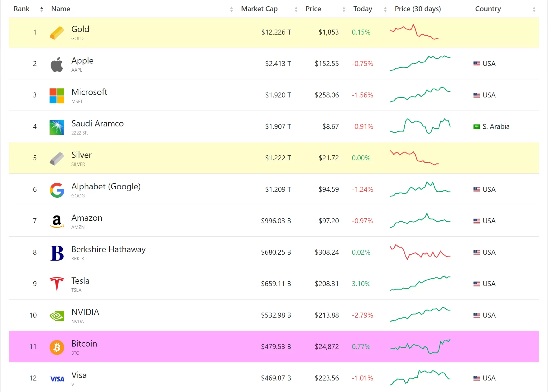Open the Visa company page

point(79,375)
